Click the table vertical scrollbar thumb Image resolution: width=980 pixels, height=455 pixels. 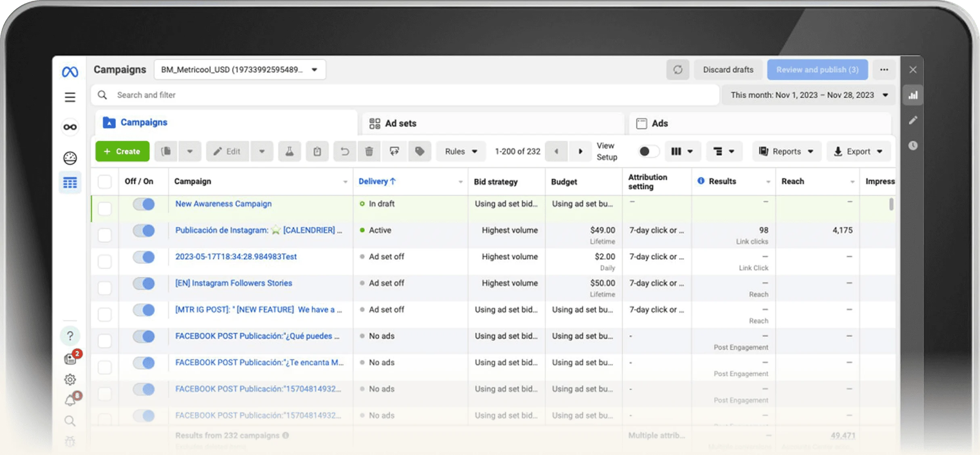[x=891, y=204]
